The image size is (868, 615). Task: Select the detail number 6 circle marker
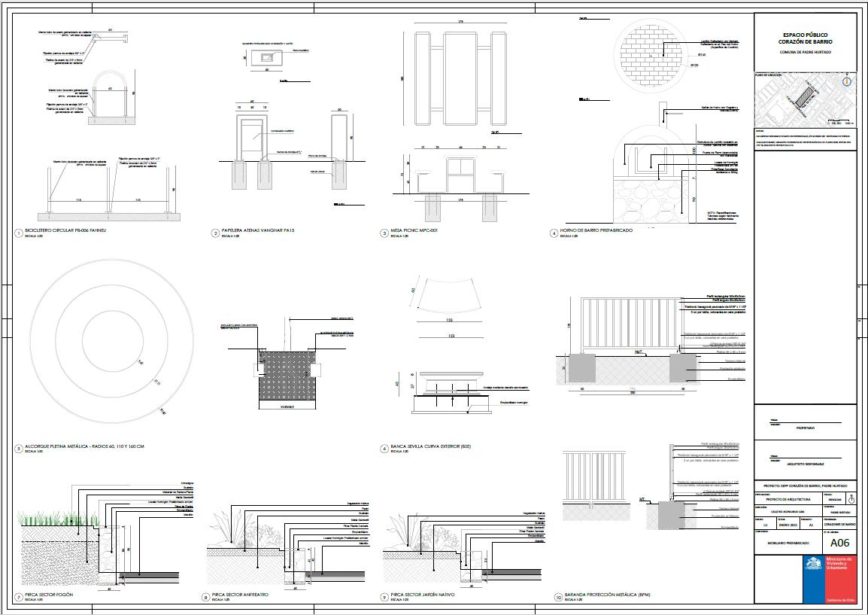pyautogui.click(x=384, y=449)
